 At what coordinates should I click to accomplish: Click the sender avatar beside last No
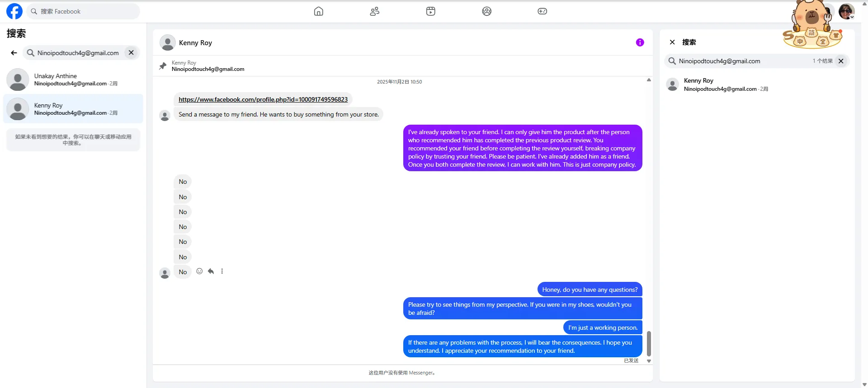click(165, 273)
